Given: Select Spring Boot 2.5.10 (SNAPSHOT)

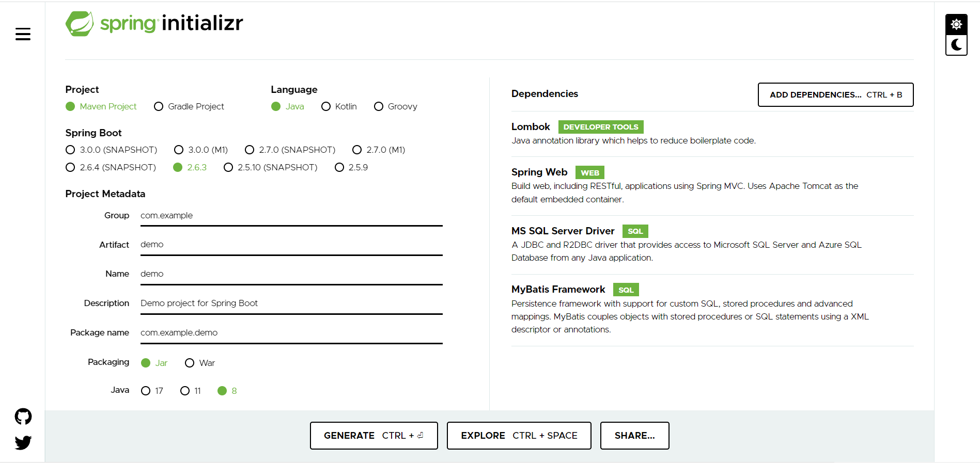Looking at the screenshot, I should (271, 167).
